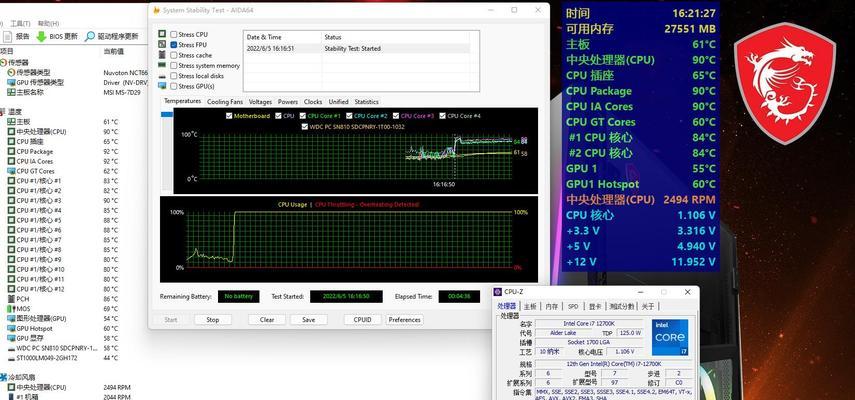855x400 pixels.
Task: Click the Stop button
Action: tap(213, 320)
